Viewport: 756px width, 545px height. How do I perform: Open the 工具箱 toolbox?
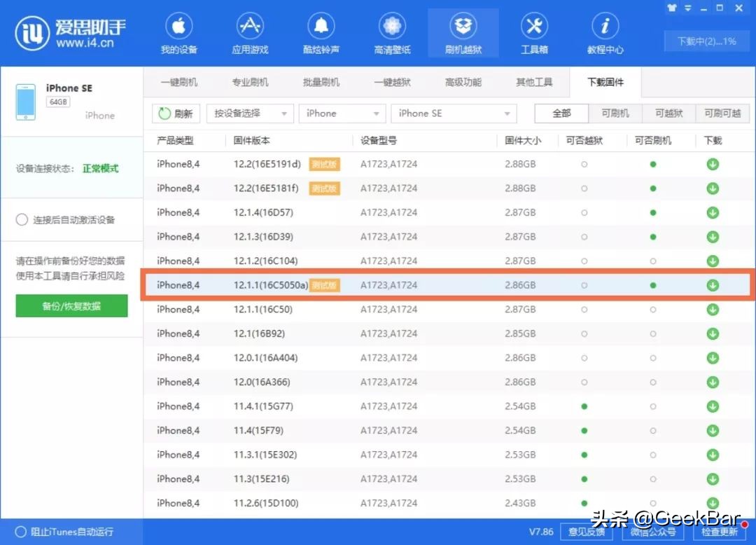click(533, 32)
